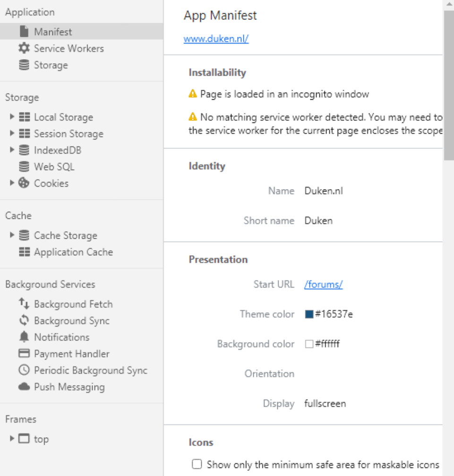Select Web SQL in sidebar
Screen dimensions: 454x476
pos(82,166)
